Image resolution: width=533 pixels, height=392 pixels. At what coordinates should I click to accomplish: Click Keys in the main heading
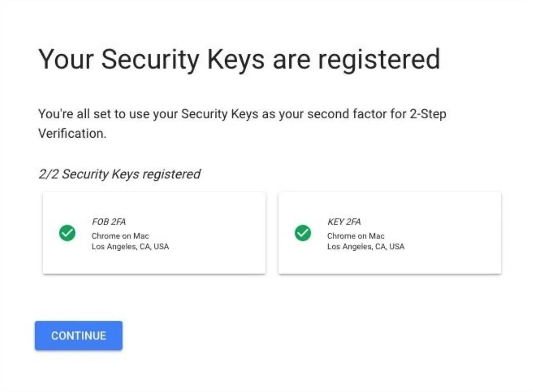236,59
